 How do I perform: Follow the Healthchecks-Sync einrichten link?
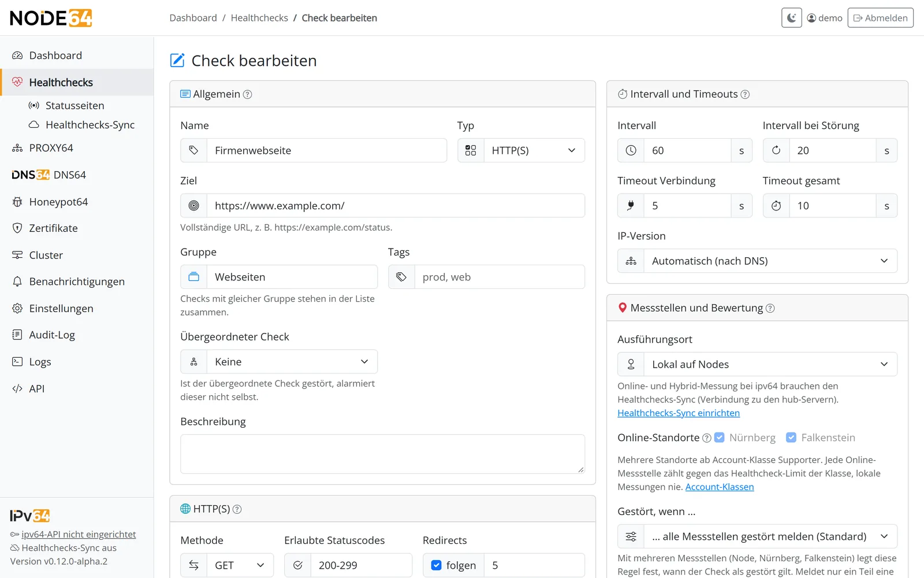[x=679, y=413]
